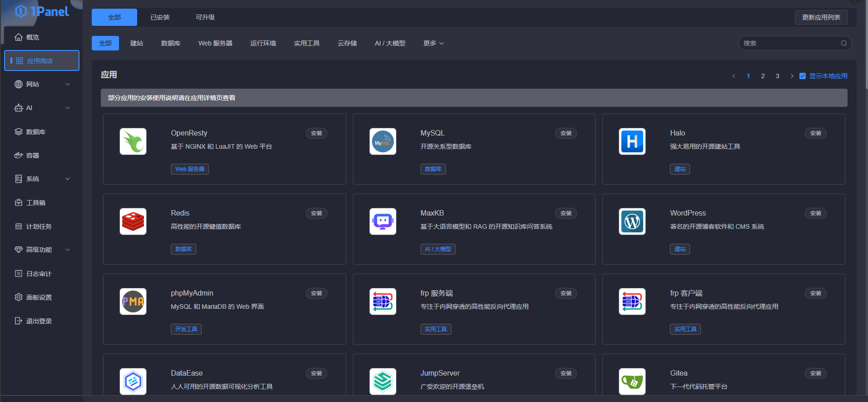Switch to the 可升级 tab
Viewport: 868px width, 402px height.
click(x=205, y=17)
